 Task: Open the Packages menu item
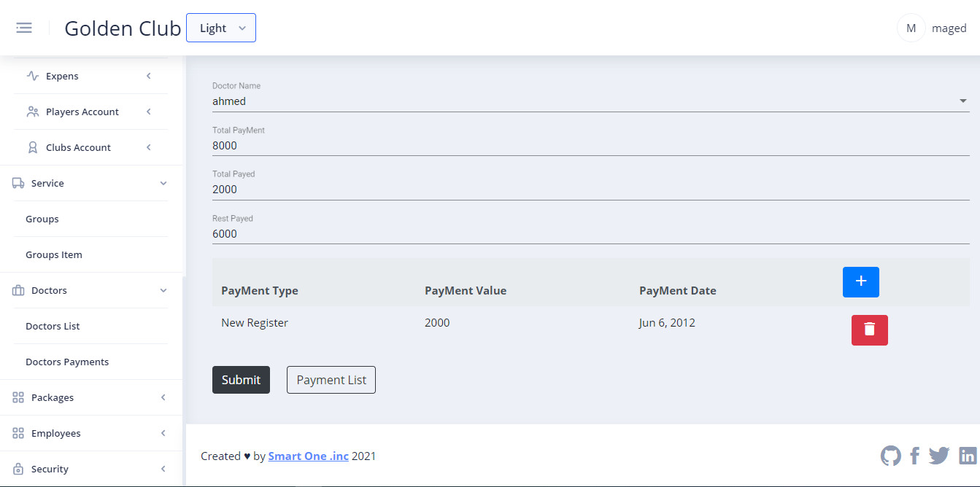(x=53, y=397)
